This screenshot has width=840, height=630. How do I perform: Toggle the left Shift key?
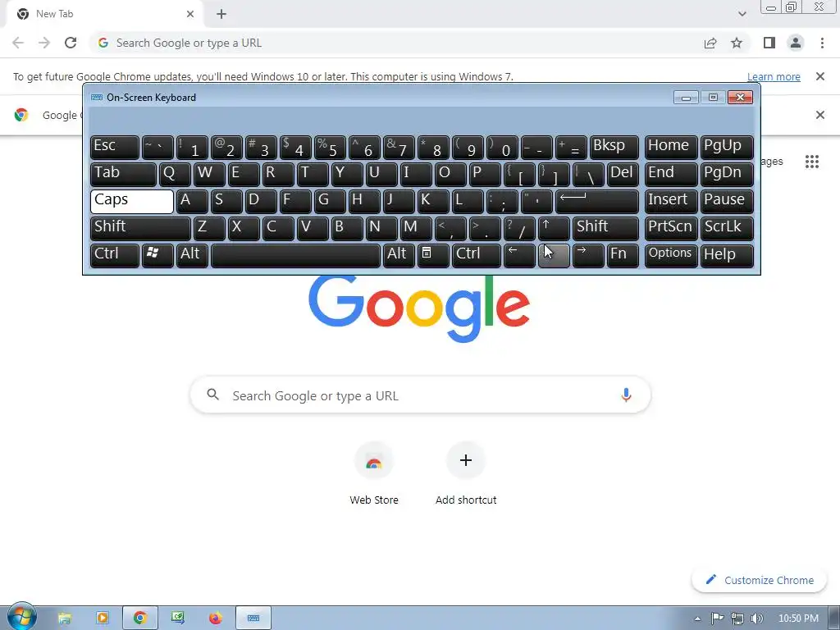(140, 228)
